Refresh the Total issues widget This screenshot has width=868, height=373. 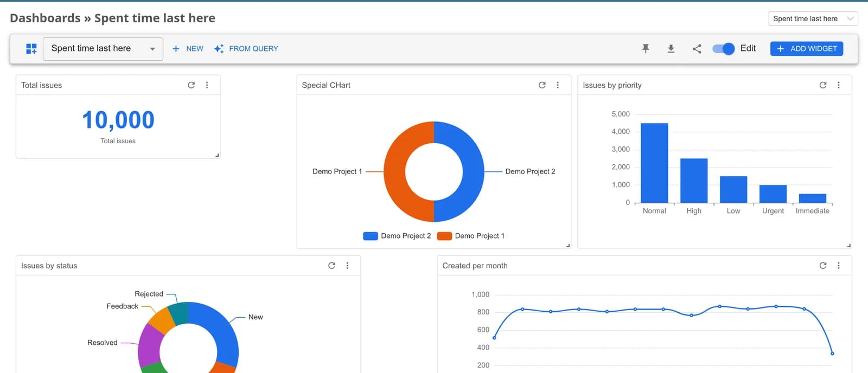tap(192, 85)
